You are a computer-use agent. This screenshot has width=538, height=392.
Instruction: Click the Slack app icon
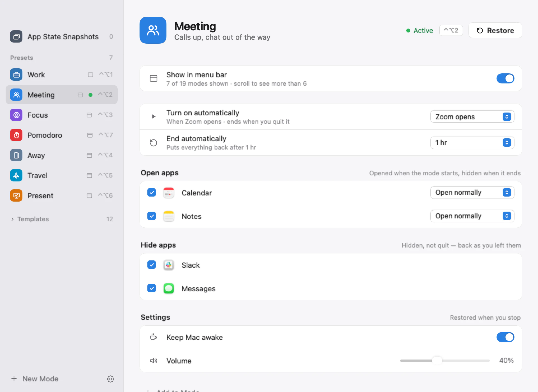click(x=169, y=265)
